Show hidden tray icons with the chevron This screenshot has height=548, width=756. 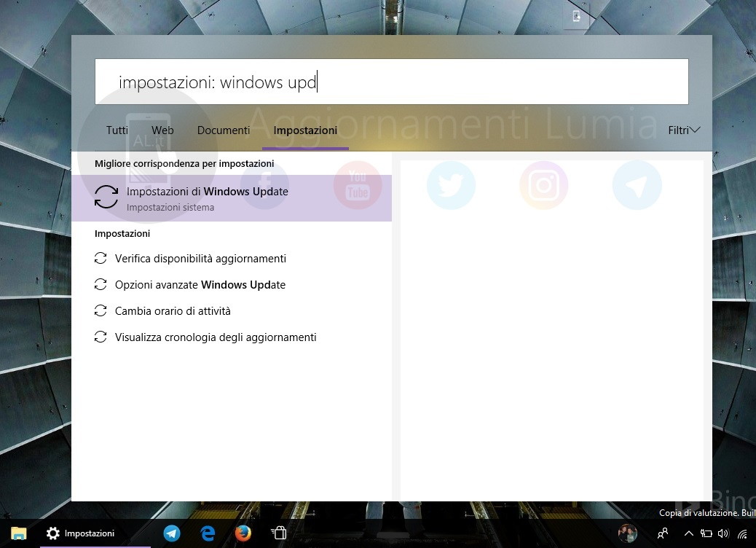coord(689,533)
